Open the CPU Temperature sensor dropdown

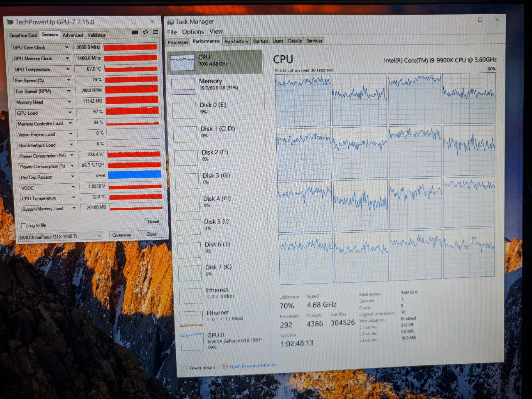(74, 198)
